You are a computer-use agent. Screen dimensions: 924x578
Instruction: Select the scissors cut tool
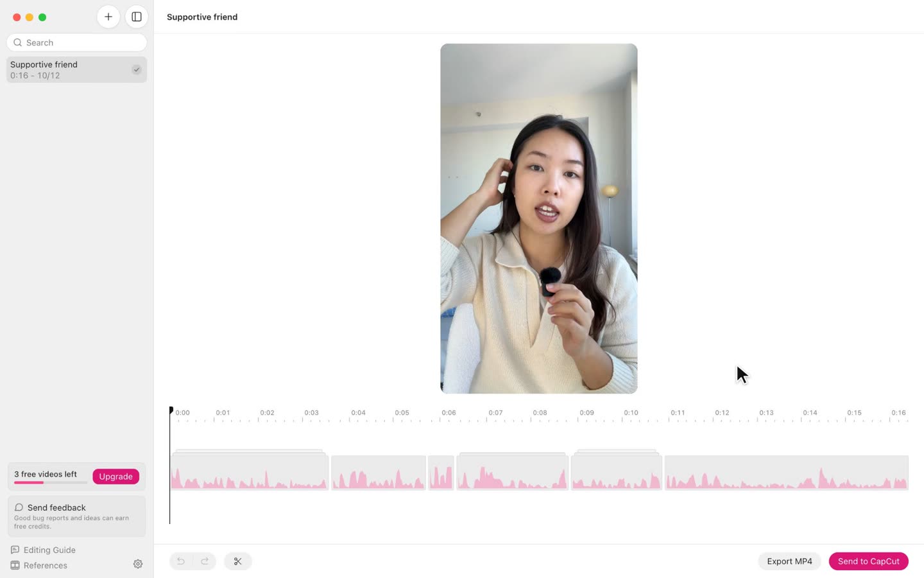pyautogui.click(x=238, y=561)
